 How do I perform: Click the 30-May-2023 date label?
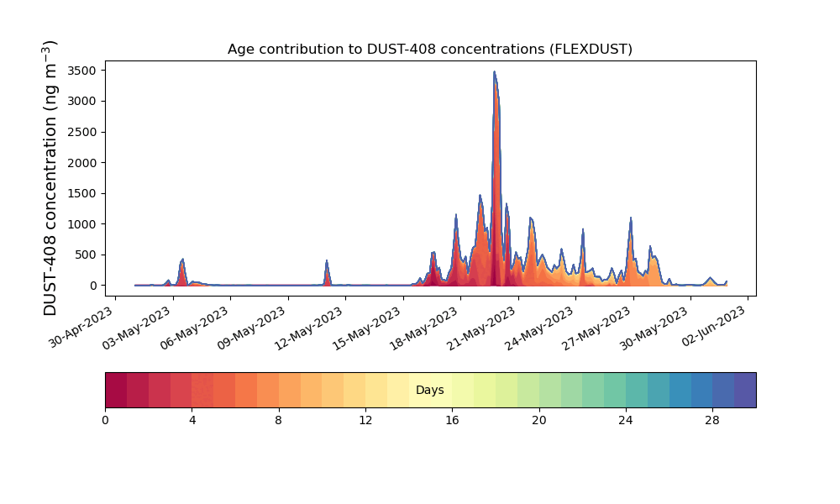click(654, 328)
